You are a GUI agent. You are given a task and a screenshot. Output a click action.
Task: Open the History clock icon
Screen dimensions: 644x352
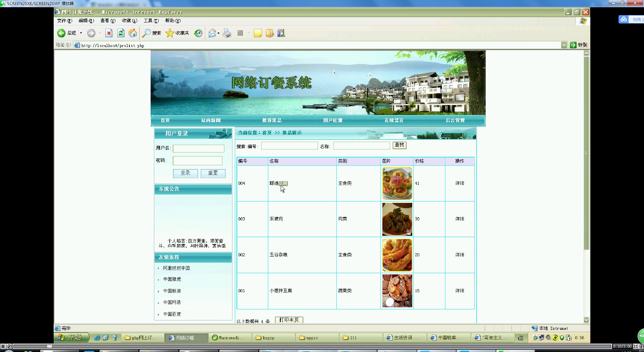click(x=198, y=33)
